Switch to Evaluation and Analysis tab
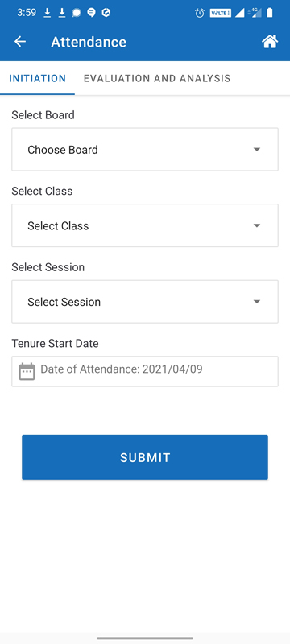 pos(157,78)
